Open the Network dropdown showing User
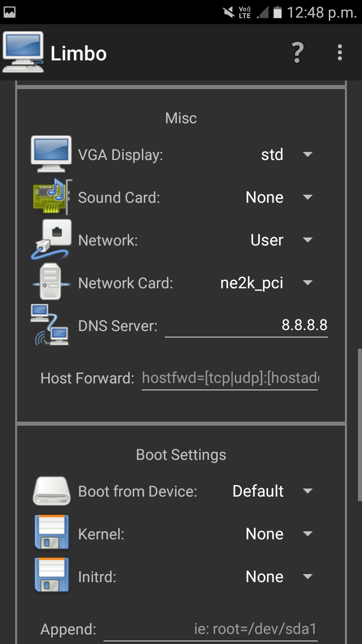 [x=282, y=240]
